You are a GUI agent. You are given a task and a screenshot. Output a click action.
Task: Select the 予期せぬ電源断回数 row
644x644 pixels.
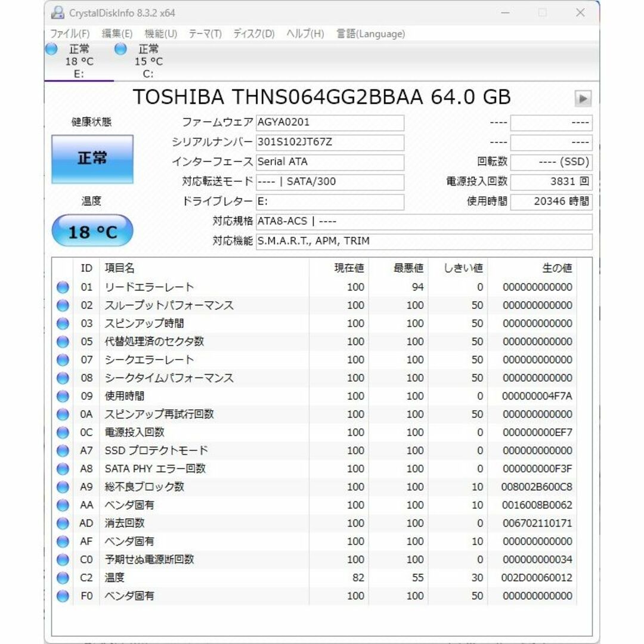[315, 559]
